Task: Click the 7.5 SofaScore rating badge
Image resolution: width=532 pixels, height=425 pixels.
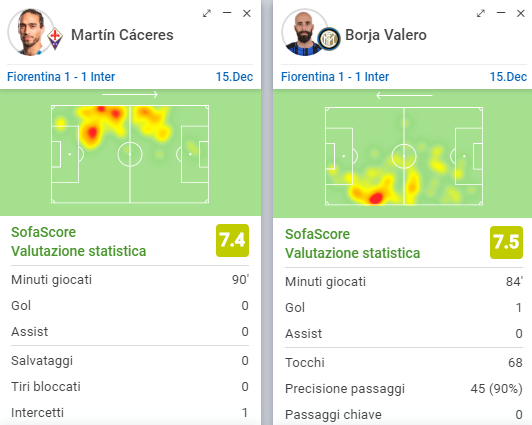Action: coord(506,243)
